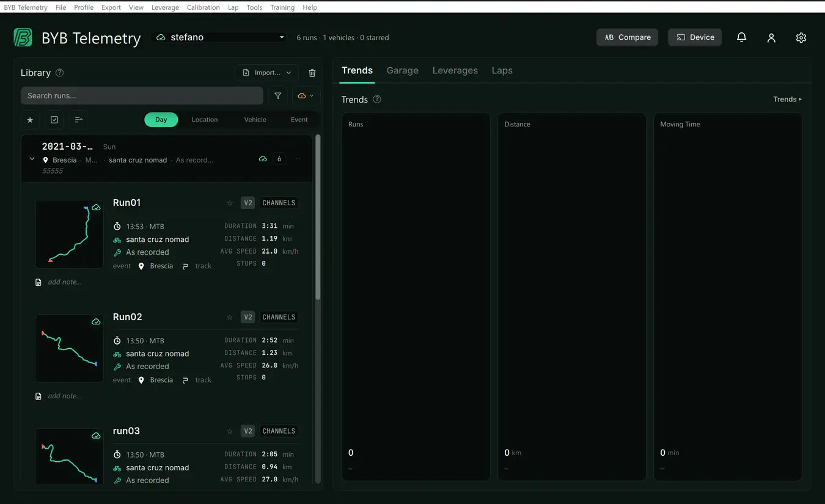Screen dimensions: 825x504
Task: Open the filter funnel icon
Action: tap(278, 96)
